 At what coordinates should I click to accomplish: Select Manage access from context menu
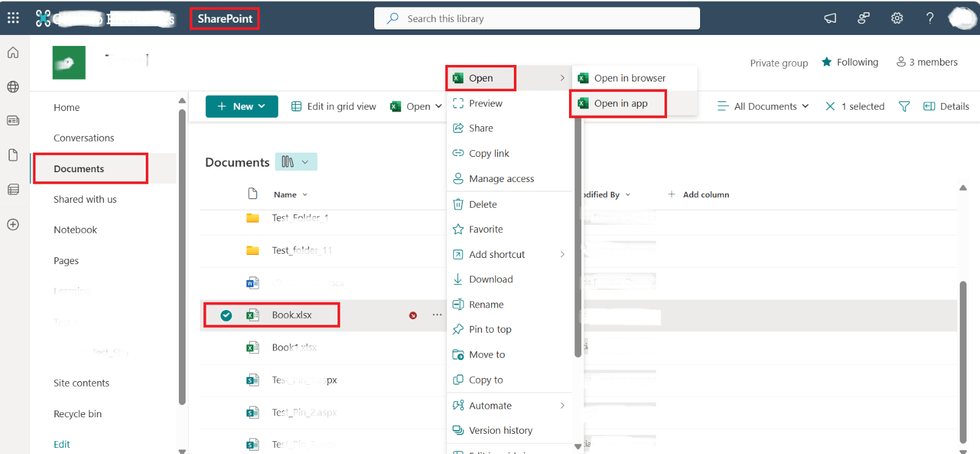(509, 179)
